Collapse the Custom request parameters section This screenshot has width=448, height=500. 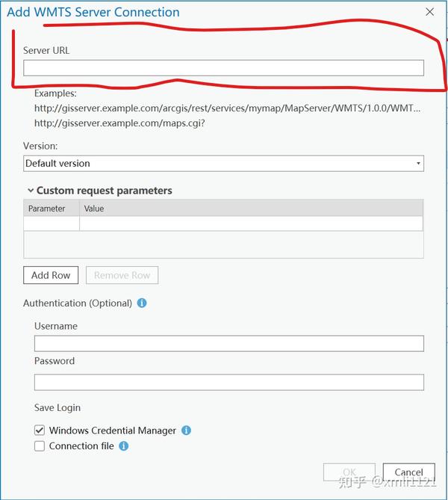tap(31, 191)
